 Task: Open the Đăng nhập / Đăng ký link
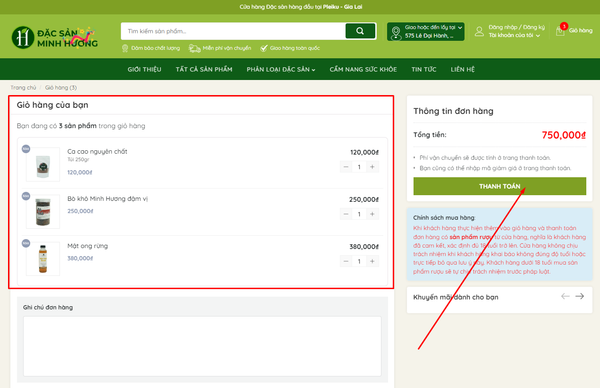click(516, 27)
